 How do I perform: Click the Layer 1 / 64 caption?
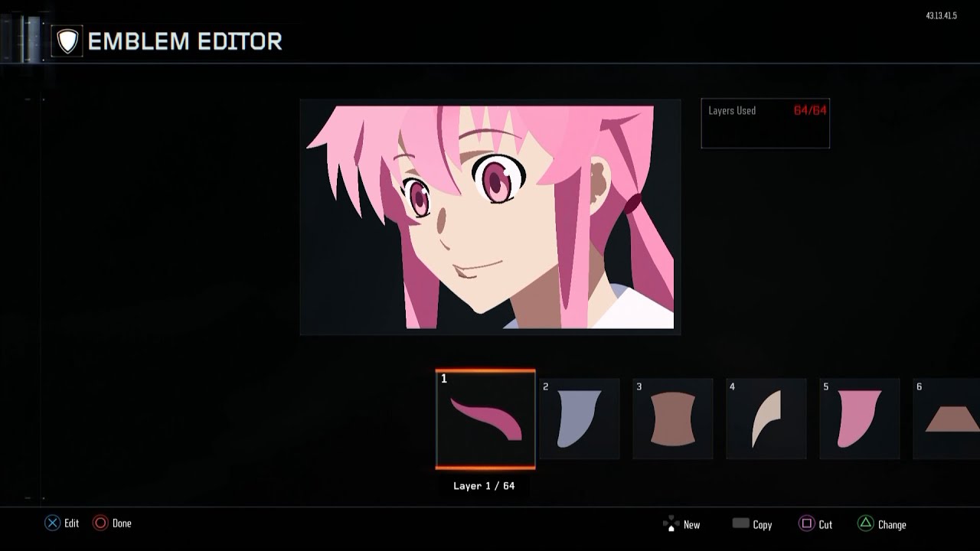tap(484, 486)
